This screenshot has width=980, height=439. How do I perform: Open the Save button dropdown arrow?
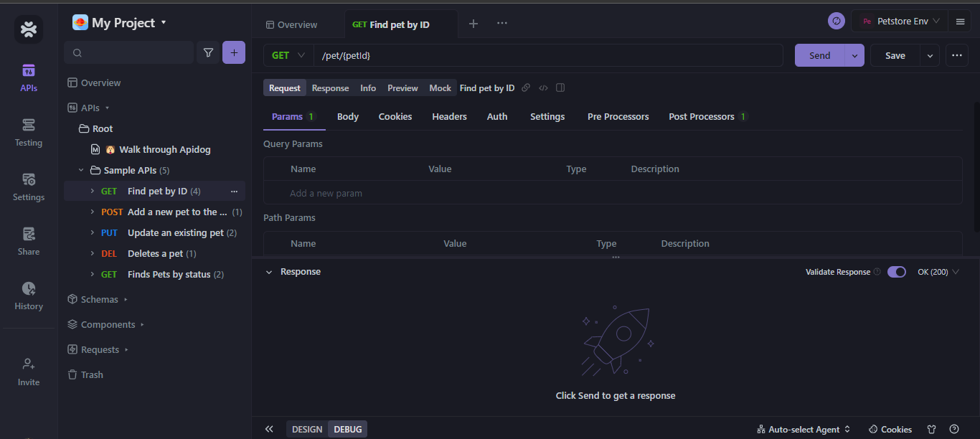930,55
